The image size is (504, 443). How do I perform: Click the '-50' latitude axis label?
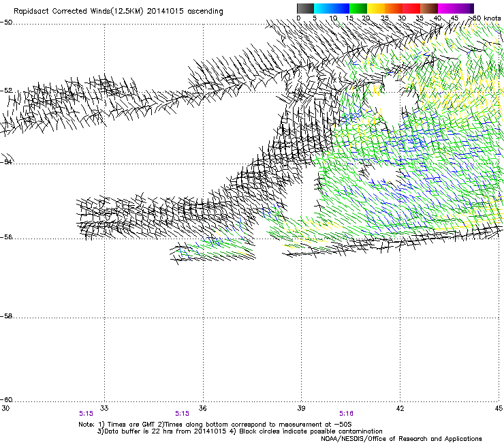pos(6,22)
